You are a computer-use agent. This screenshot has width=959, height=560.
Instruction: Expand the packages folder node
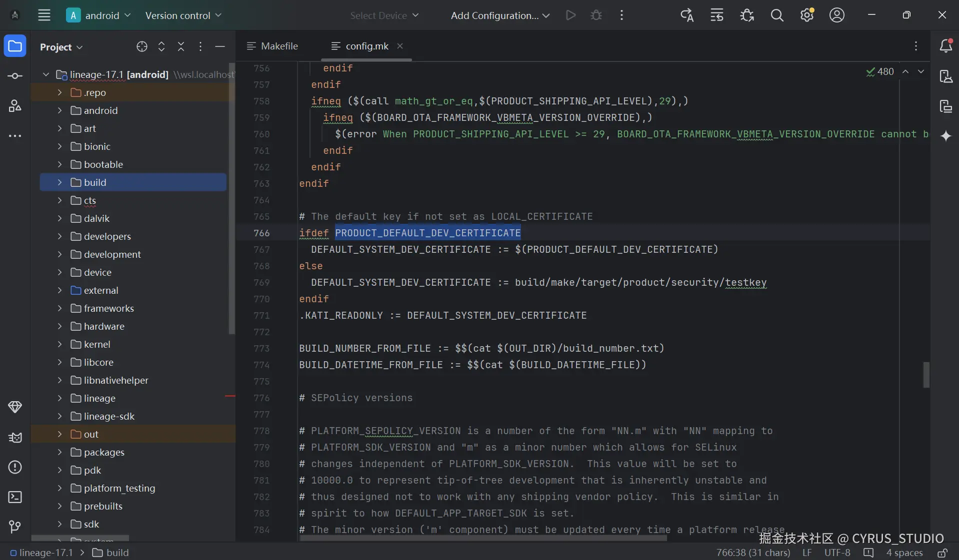pos(59,452)
